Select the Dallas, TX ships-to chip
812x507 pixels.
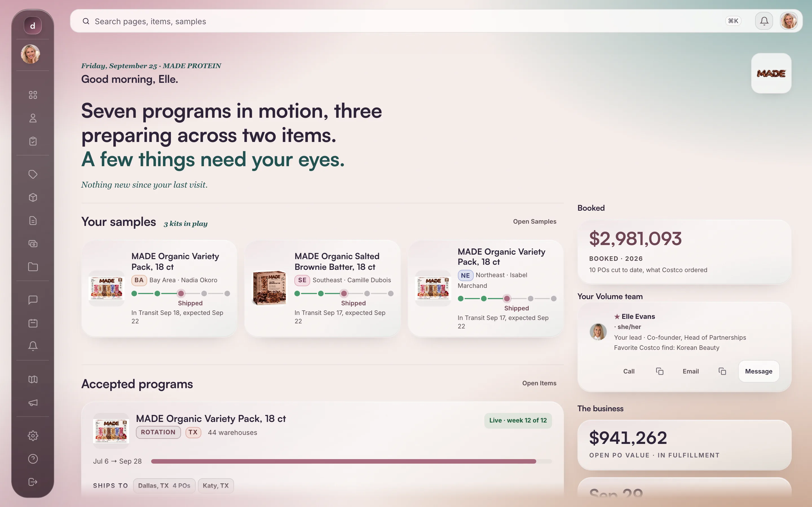[164, 486]
